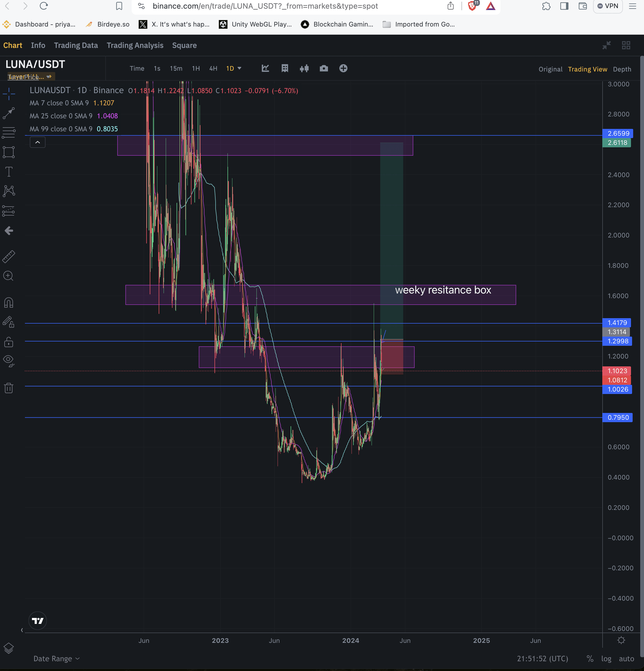
Task: Switch to the Trading Data tab
Action: point(76,45)
